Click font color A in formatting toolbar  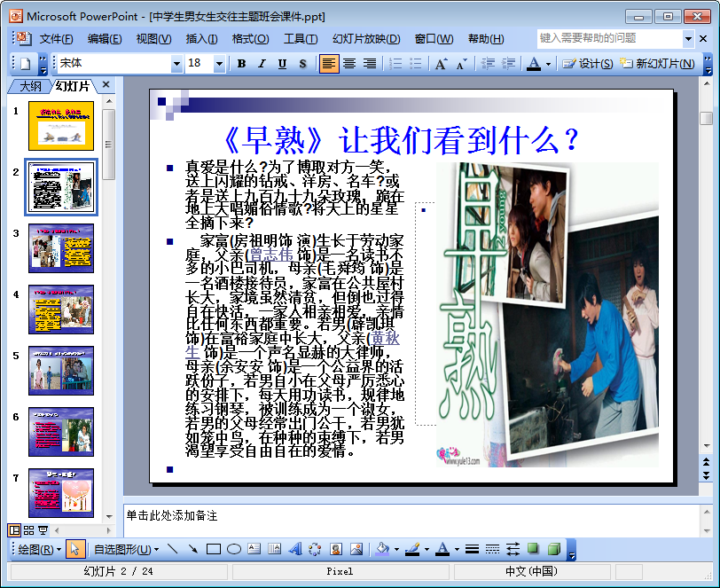click(x=534, y=64)
